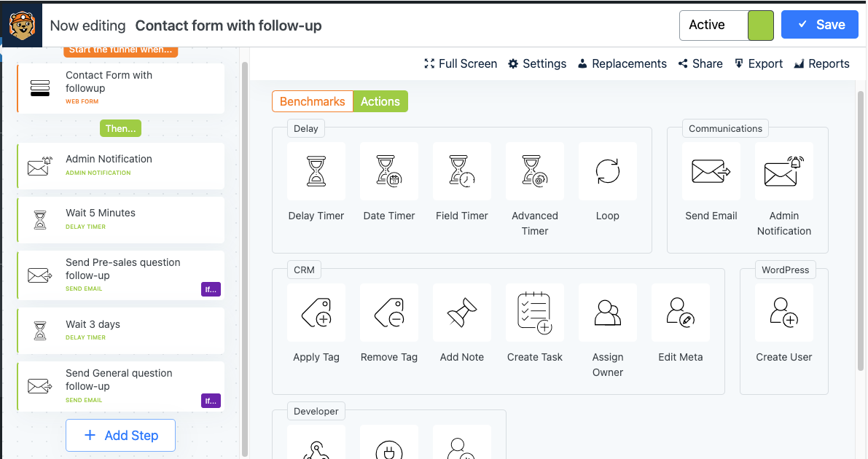Click the actions panel scrollbar
The height and width of the screenshot is (459, 868).
860,231
